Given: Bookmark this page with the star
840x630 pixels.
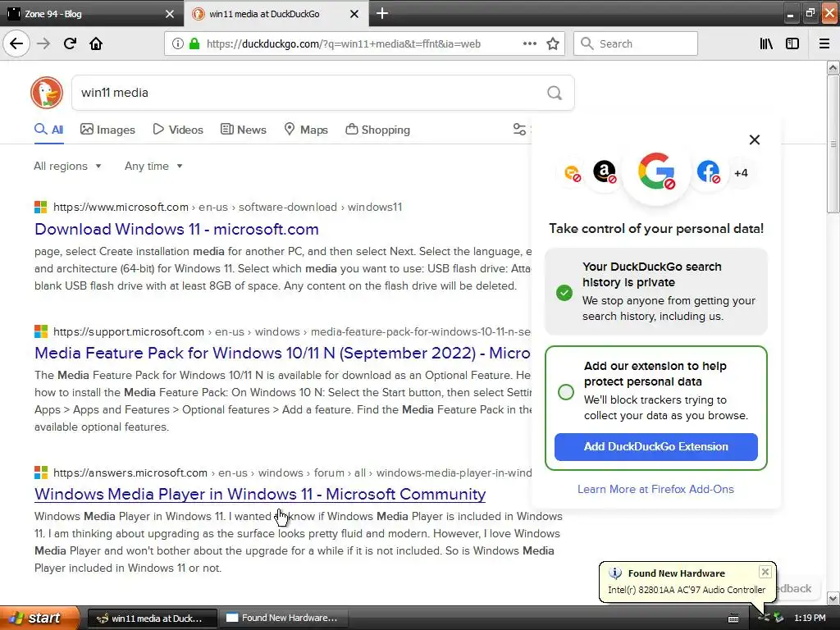Looking at the screenshot, I should tap(553, 43).
